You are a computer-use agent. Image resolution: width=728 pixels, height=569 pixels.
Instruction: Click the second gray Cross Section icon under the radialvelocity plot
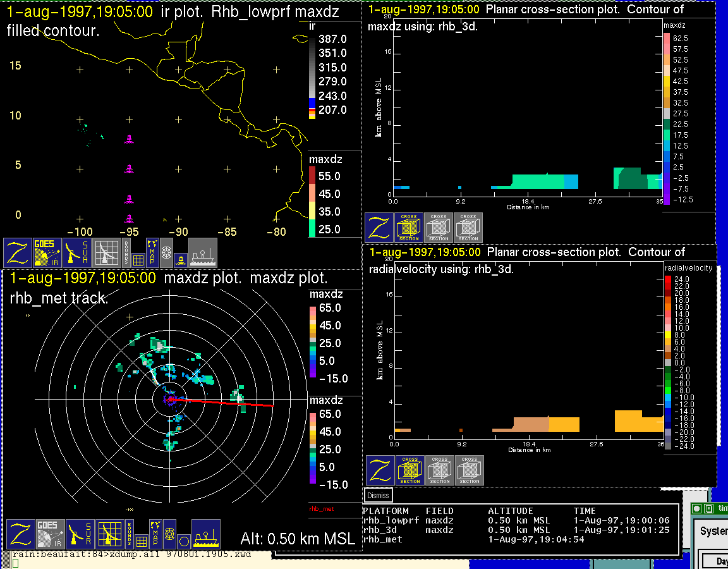click(x=470, y=470)
